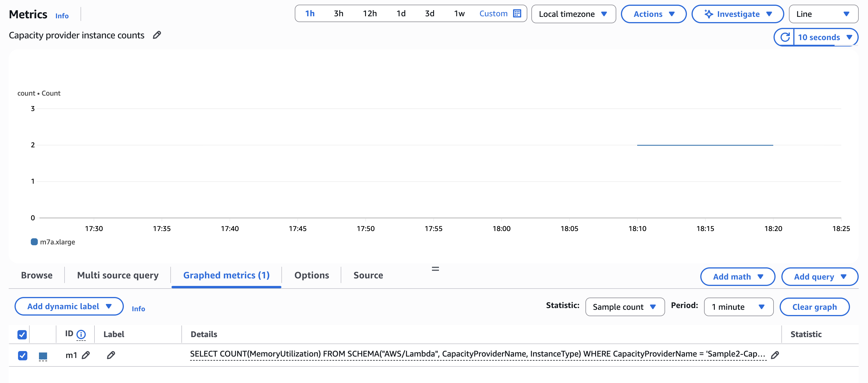This screenshot has width=868, height=383.
Task: Uncheck the m1 metric row checkbox
Action: pyautogui.click(x=23, y=355)
